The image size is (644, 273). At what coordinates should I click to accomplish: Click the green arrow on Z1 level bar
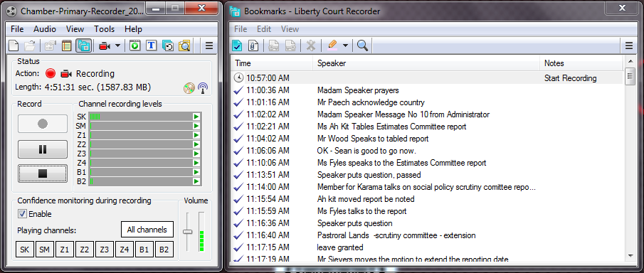(196, 135)
